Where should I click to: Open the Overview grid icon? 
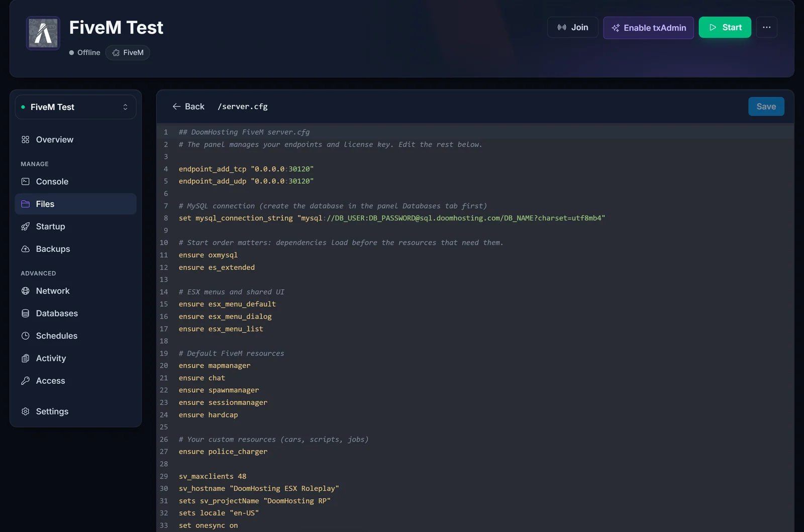click(26, 140)
